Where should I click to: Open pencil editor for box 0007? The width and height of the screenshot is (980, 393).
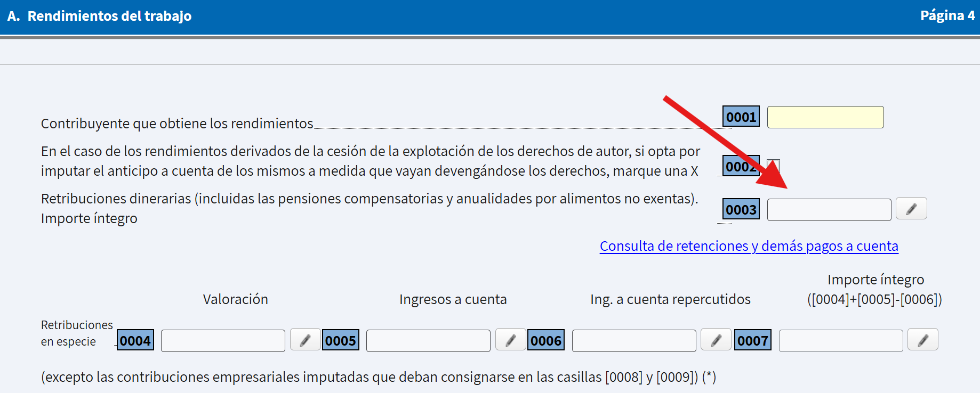[923, 340]
